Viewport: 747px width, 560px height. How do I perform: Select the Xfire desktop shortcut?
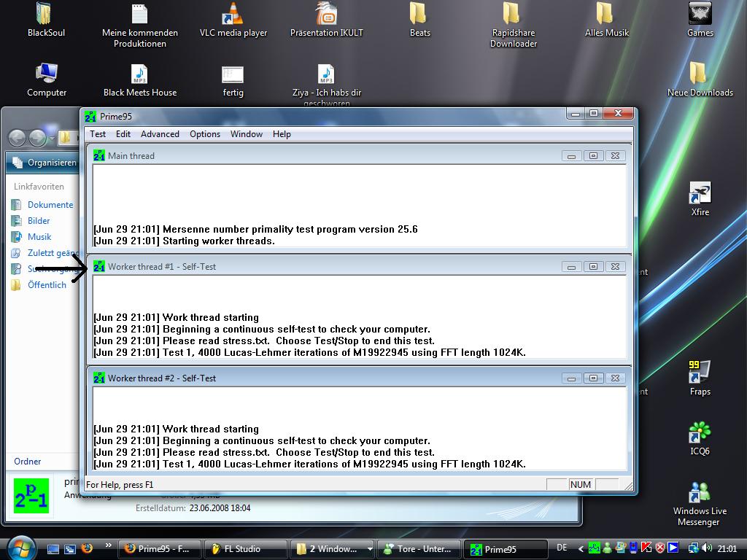click(x=700, y=199)
